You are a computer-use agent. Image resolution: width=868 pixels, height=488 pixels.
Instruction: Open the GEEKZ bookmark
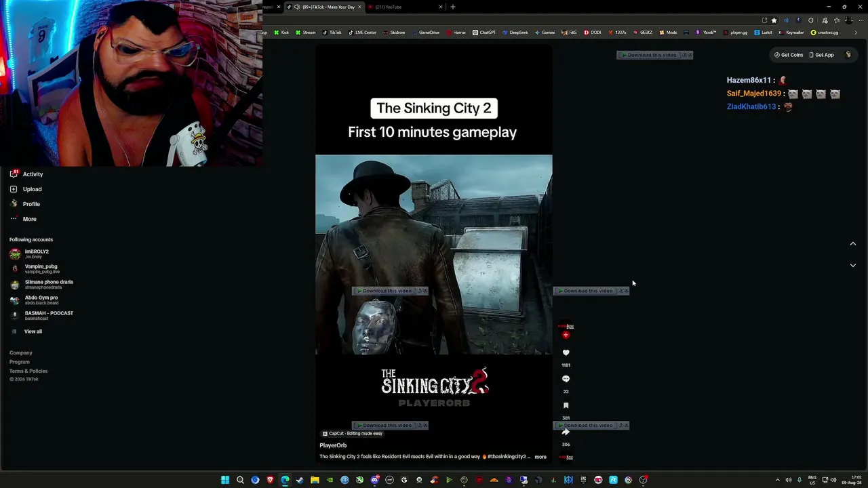click(x=643, y=33)
